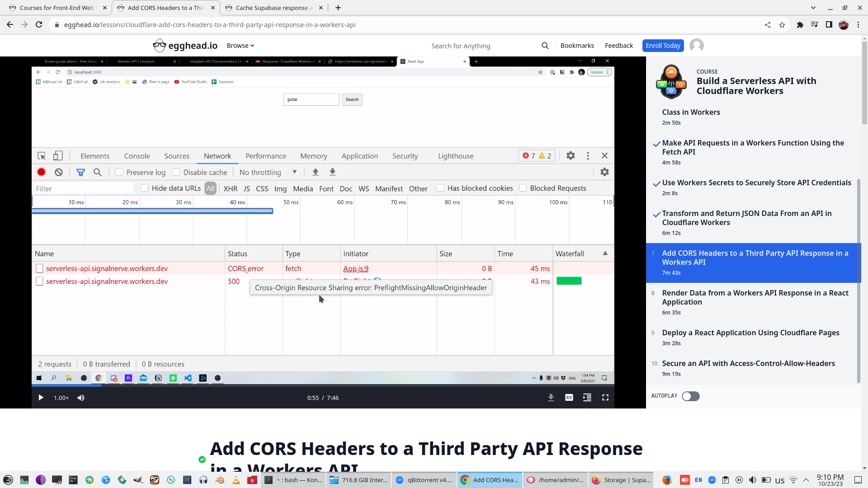Screen dimensions: 868x488
Task: Change the 1.00× playback speed
Action: point(61,398)
